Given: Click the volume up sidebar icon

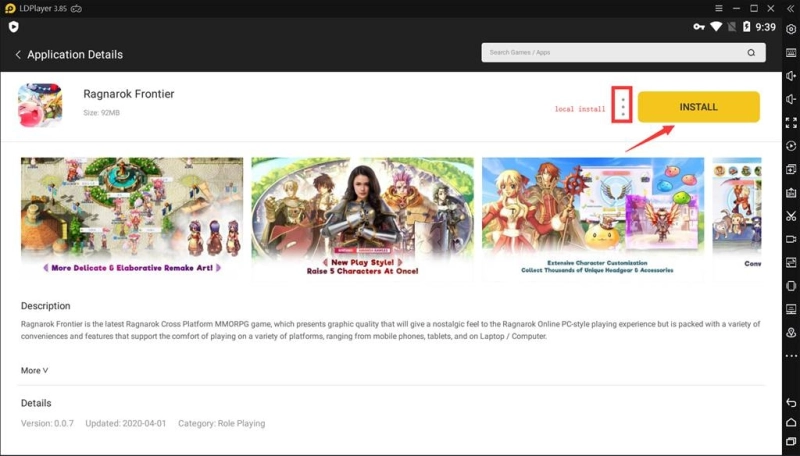Looking at the screenshot, I should tap(791, 76).
